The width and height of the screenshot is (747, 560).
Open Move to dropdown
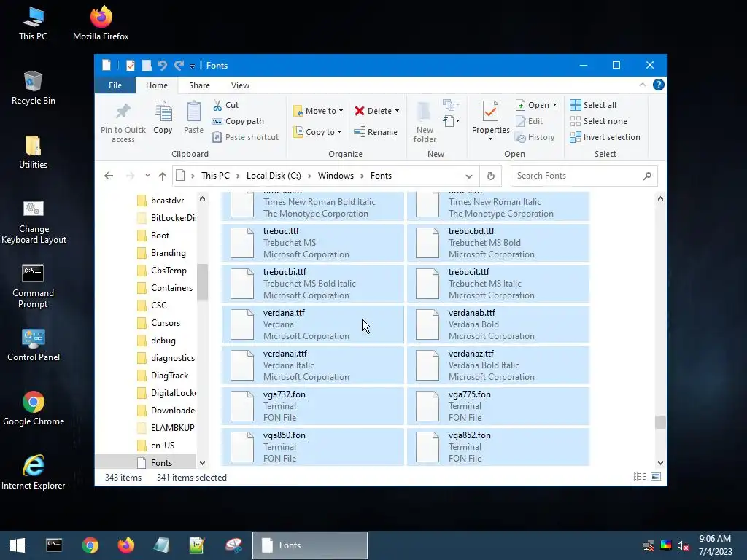[x=318, y=111]
